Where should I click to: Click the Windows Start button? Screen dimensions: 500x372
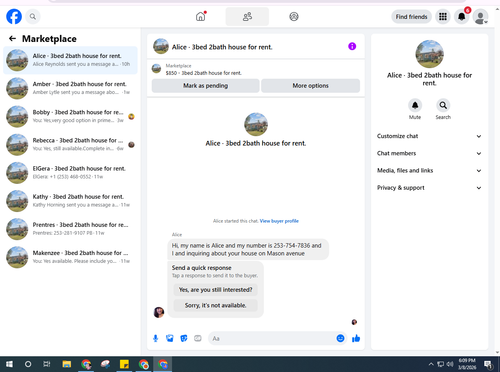[x=9, y=364]
